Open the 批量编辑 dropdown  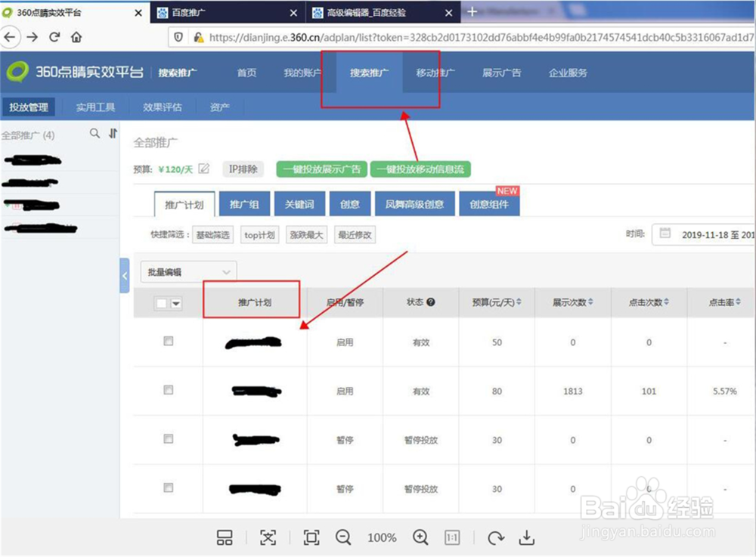pos(187,271)
